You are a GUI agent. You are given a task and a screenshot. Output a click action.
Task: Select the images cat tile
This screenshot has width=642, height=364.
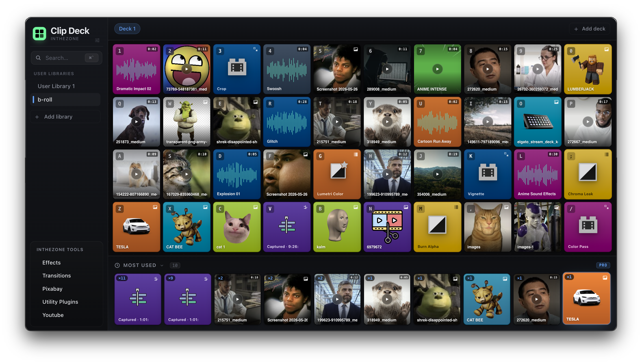(488, 227)
